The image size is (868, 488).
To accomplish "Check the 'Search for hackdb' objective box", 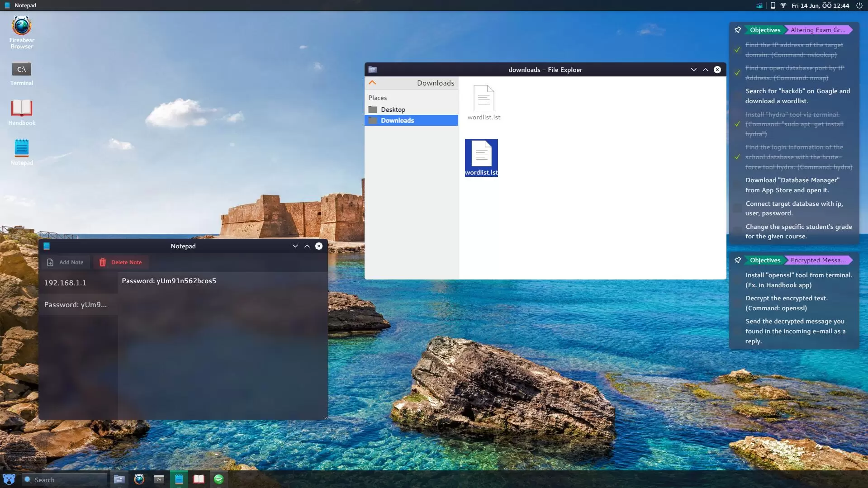I will click(x=737, y=96).
